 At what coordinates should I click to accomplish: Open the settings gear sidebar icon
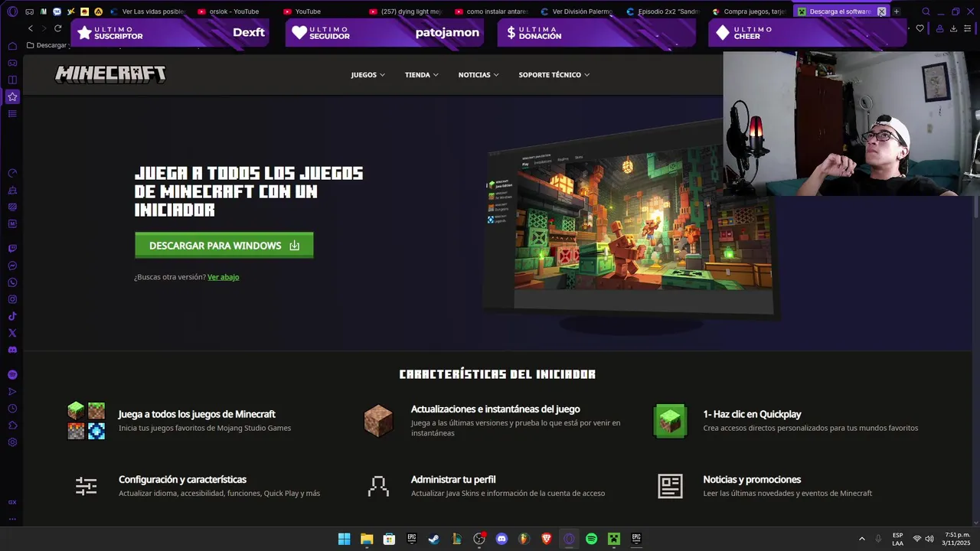tap(12, 442)
